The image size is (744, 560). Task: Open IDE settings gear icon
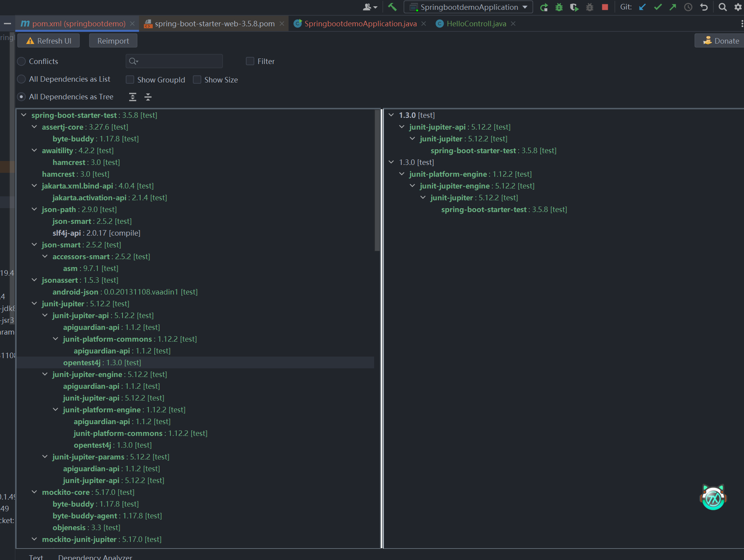tap(738, 7)
